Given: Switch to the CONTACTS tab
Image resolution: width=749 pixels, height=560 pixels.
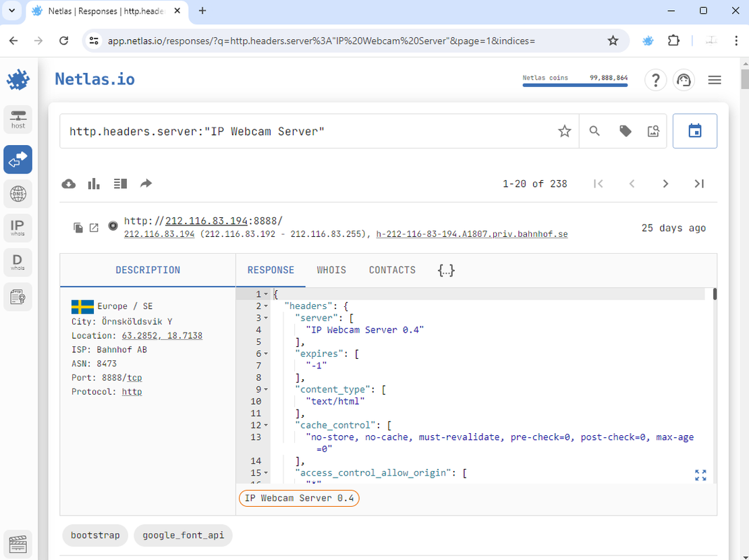Looking at the screenshot, I should (x=392, y=270).
